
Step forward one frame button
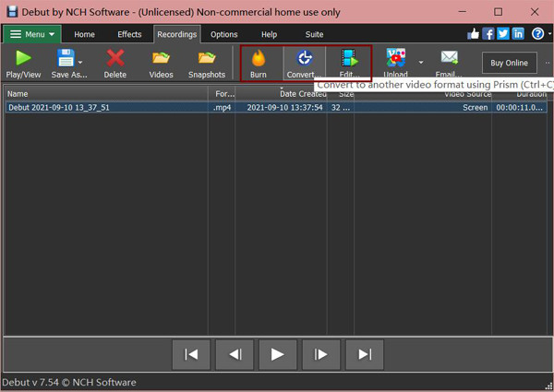pos(321,354)
